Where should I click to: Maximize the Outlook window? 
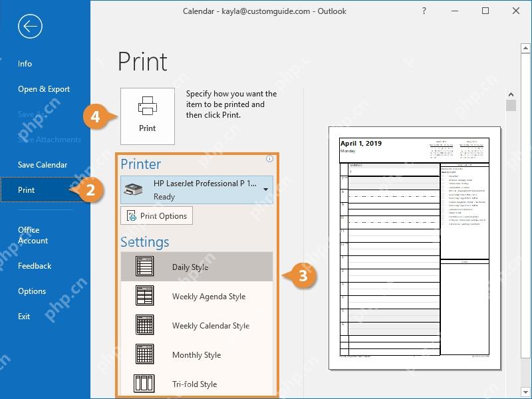tap(485, 11)
